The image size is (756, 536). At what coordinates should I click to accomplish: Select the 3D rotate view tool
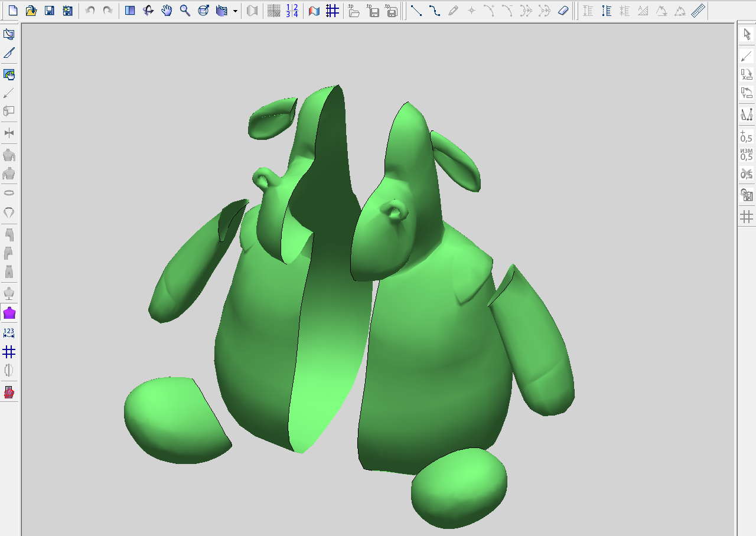[149, 11]
